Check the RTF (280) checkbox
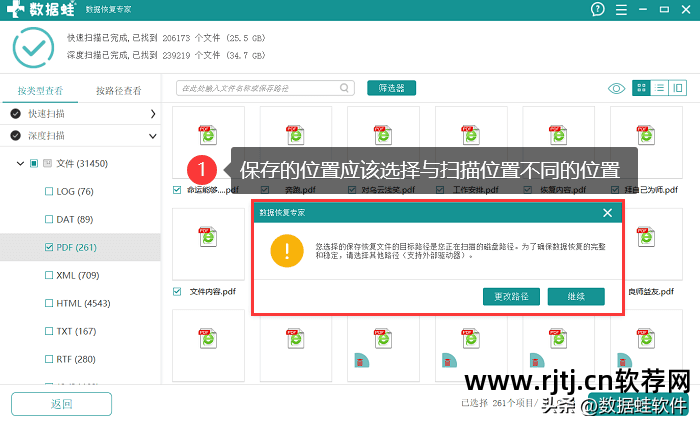The height and width of the screenshot is (427, 700). [x=49, y=359]
